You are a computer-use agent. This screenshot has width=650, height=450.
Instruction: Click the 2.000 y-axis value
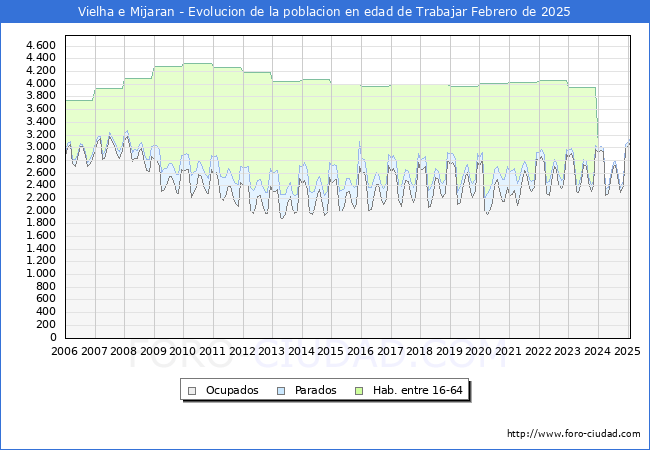[41, 210]
